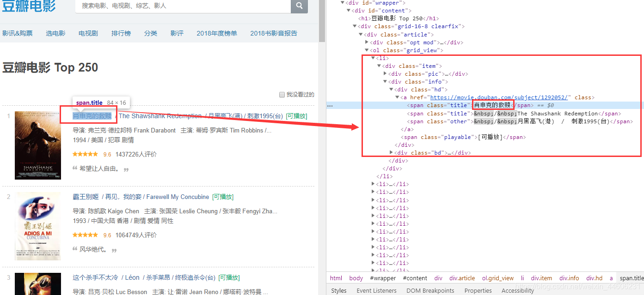644x295 pixels.
Task: Select the 1064749人评价 text
Action: coord(136,235)
